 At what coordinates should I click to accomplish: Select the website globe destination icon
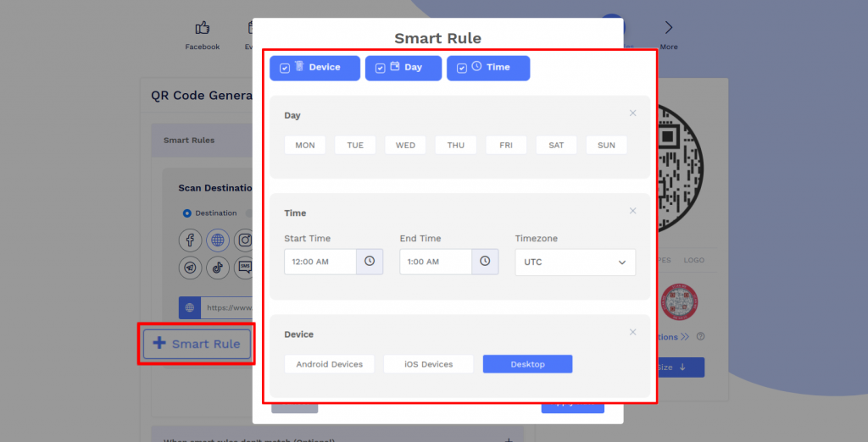coord(218,240)
